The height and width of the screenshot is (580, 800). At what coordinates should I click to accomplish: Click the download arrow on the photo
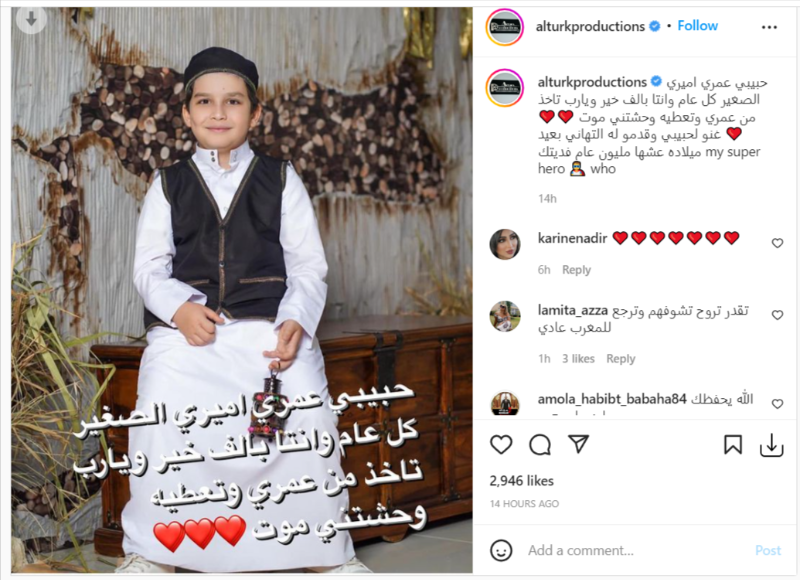point(31,20)
